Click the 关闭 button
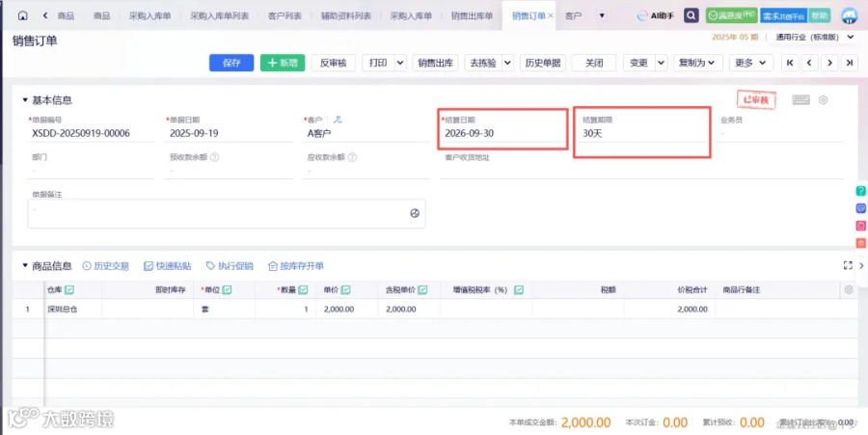This screenshot has width=868, height=435. [594, 63]
